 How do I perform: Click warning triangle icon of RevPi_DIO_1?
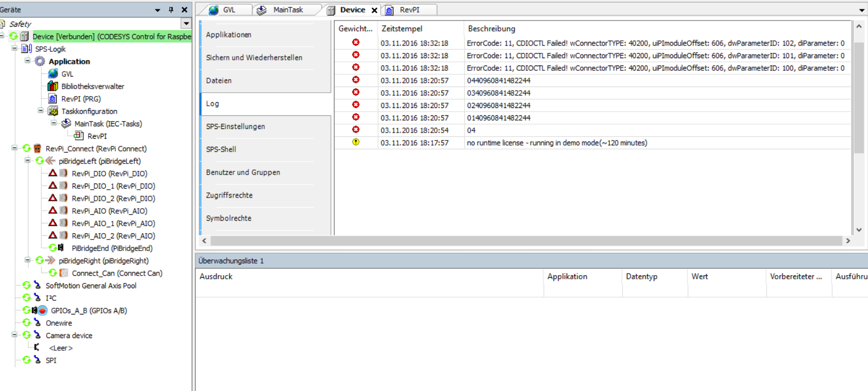point(53,186)
